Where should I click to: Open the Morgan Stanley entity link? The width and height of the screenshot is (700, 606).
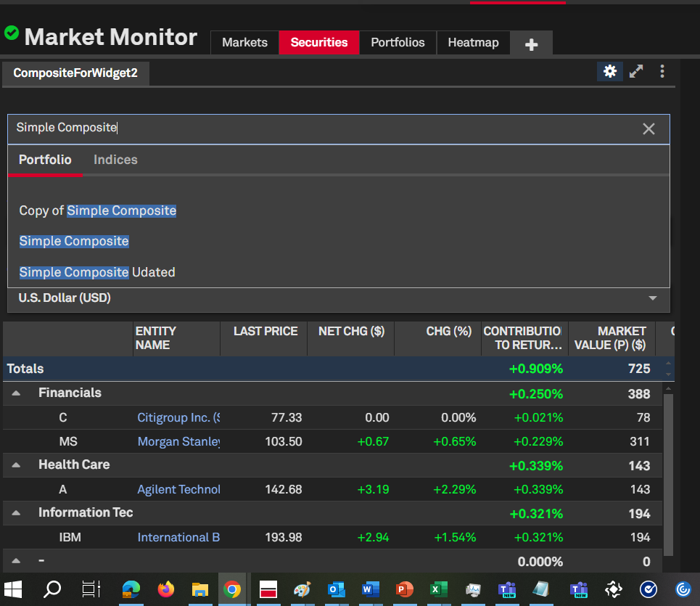click(x=178, y=441)
